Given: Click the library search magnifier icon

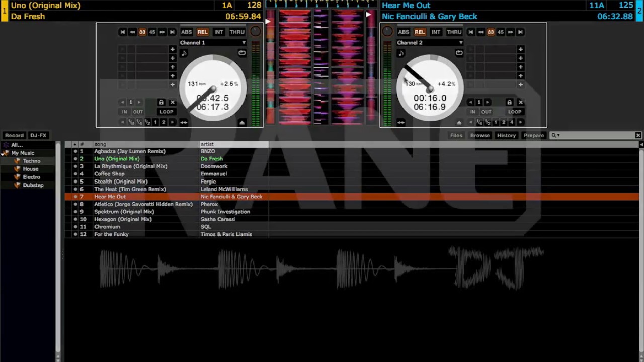Looking at the screenshot, I should 553,135.
